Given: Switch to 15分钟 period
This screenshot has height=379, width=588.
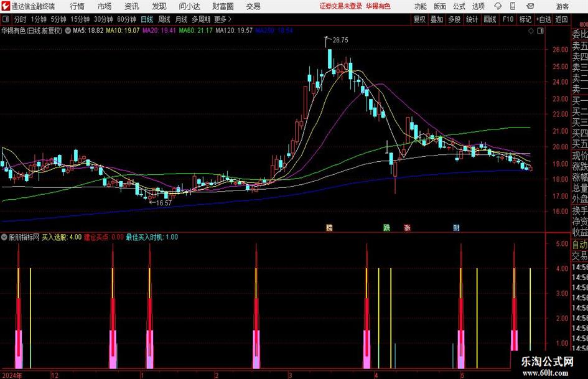Looking at the screenshot, I should click(80, 19).
